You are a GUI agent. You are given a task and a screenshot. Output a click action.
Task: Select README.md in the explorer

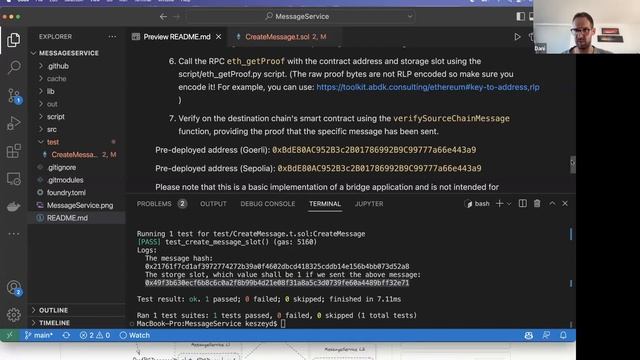pos(77,218)
